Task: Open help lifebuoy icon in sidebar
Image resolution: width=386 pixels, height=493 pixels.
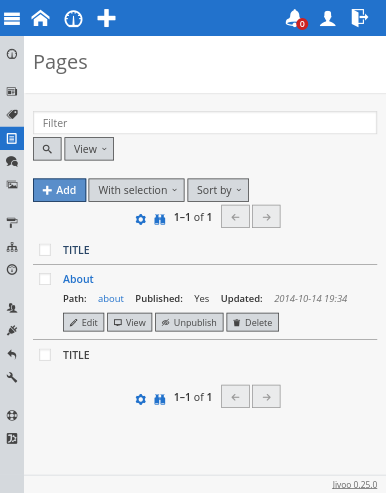Action: [12, 415]
